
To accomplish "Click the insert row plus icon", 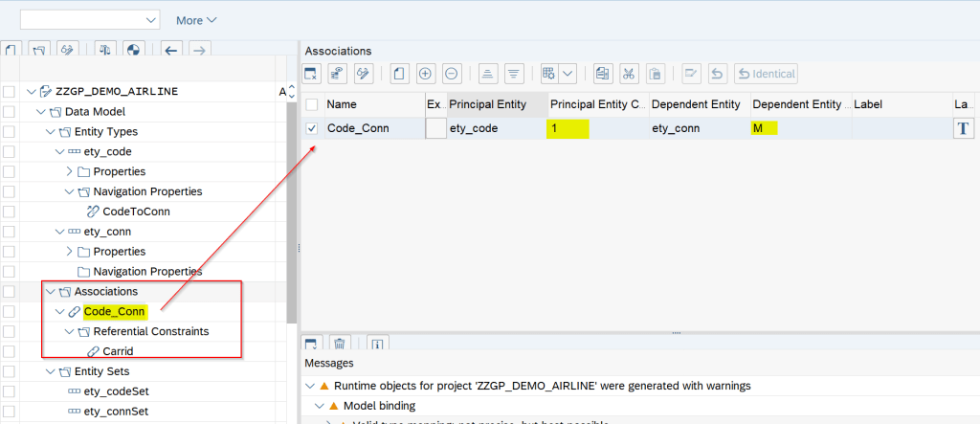I will click(426, 74).
